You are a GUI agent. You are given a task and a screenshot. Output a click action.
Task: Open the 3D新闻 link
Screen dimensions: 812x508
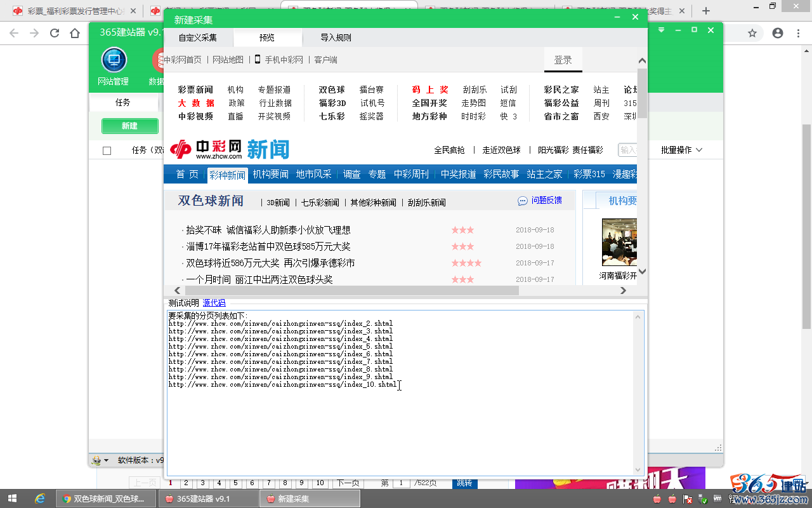click(x=278, y=203)
